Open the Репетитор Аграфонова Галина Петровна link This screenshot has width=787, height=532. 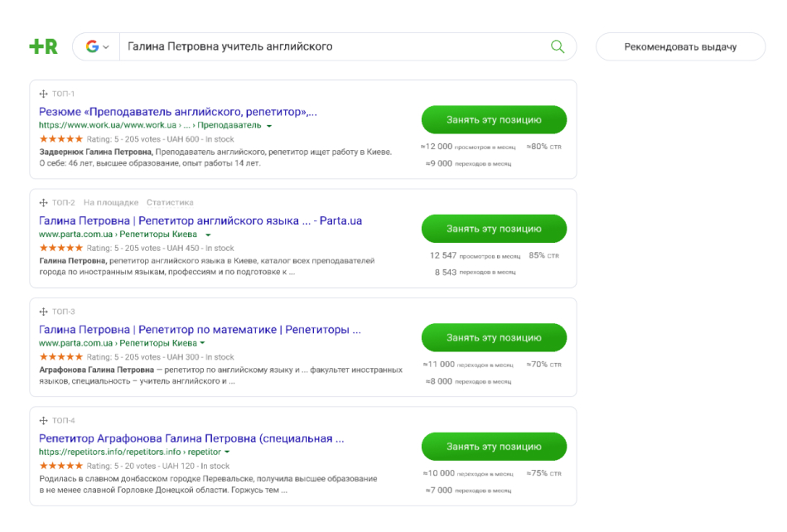click(191, 438)
